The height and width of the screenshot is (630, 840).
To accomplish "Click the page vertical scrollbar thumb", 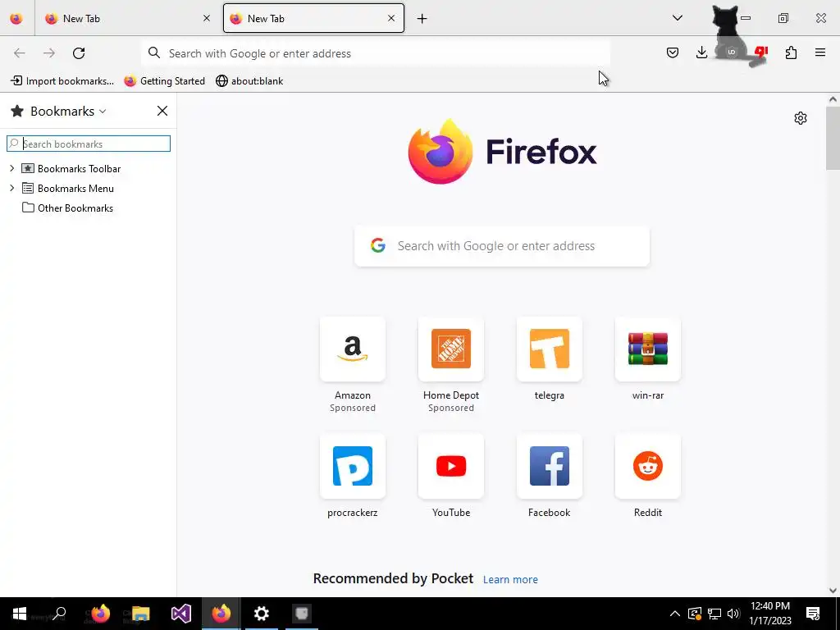I will click(833, 138).
